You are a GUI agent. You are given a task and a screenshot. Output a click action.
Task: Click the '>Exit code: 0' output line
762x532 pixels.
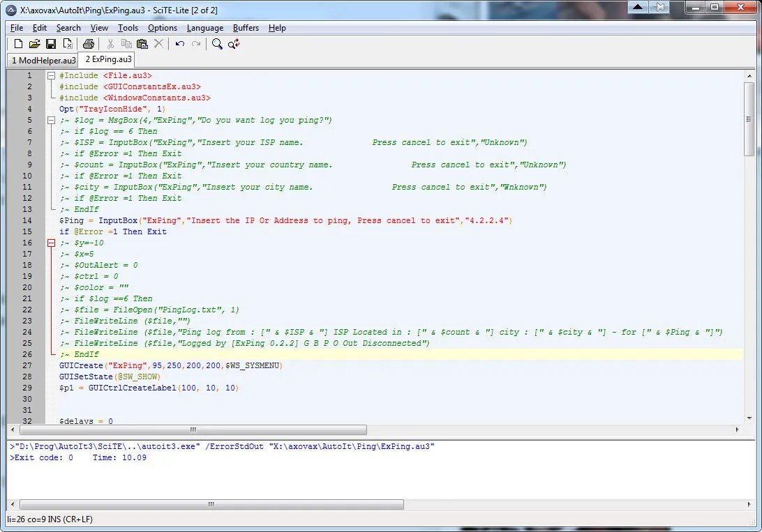click(77, 457)
